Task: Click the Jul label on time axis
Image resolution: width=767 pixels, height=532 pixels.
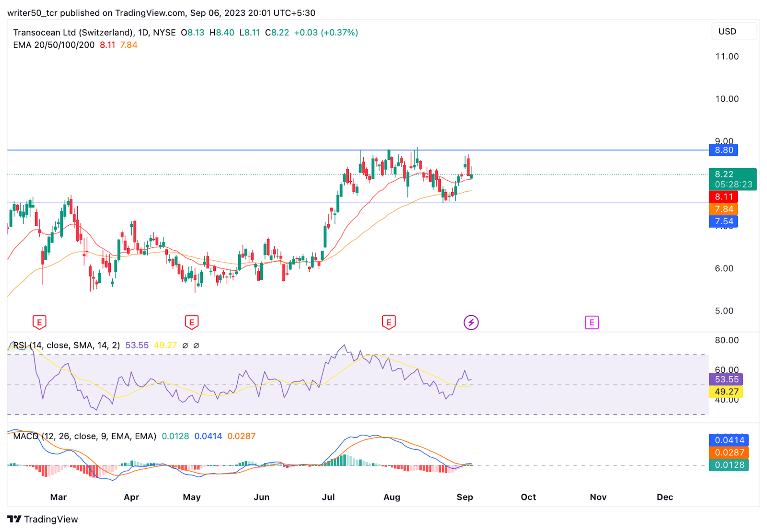Action: (x=328, y=497)
